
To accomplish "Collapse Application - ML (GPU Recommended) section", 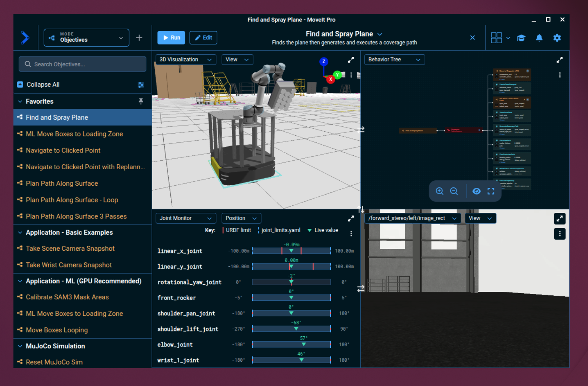I will (20, 281).
